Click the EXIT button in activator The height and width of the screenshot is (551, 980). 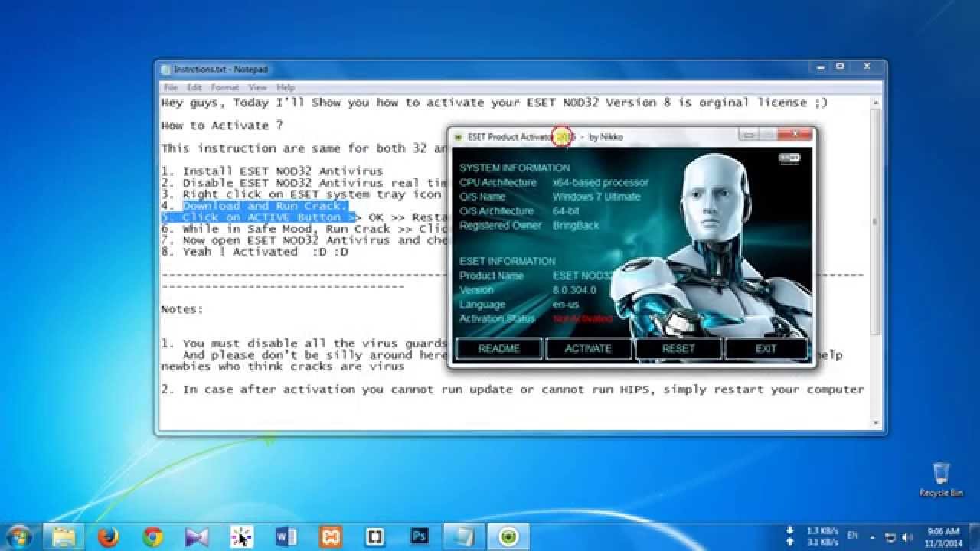click(x=766, y=348)
